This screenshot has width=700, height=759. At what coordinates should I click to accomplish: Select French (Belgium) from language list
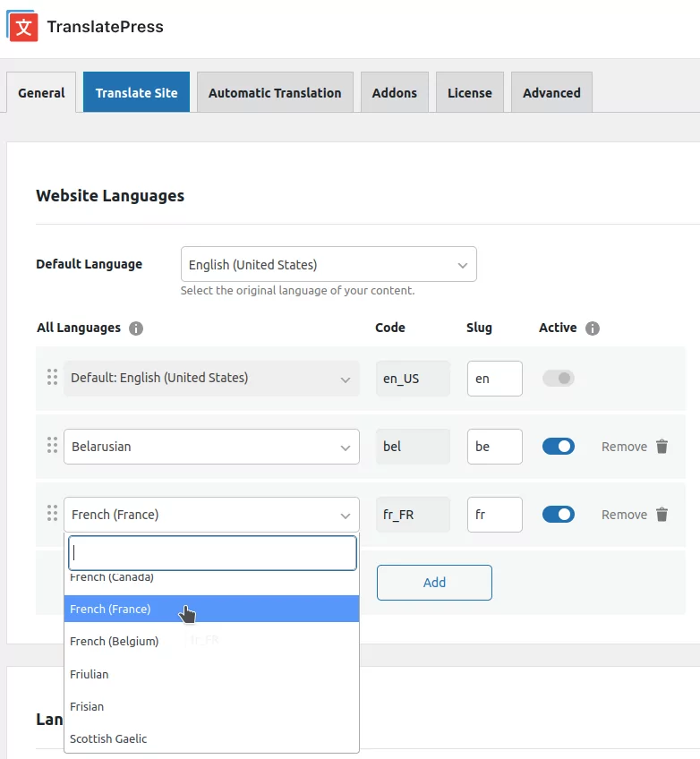pos(115,642)
